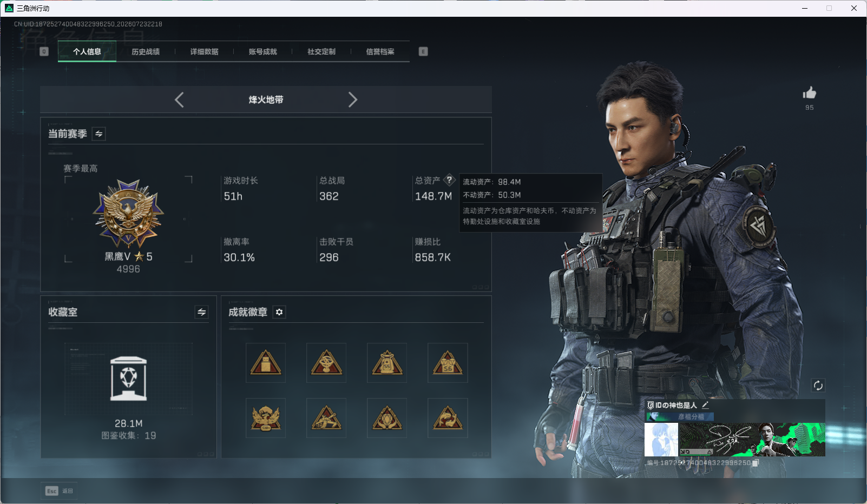The height and width of the screenshot is (504, 867).
Task: Select last achievement badge in bottom row
Action: [448, 418]
